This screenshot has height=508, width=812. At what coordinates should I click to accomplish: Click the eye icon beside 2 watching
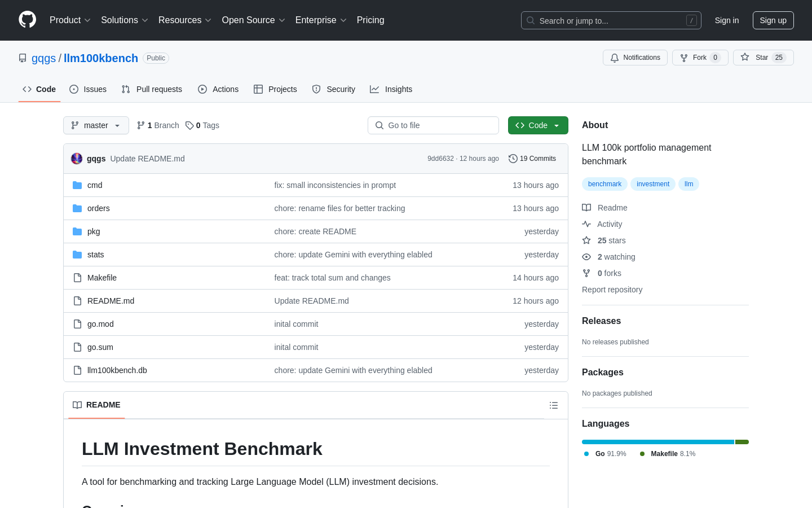[586, 257]
